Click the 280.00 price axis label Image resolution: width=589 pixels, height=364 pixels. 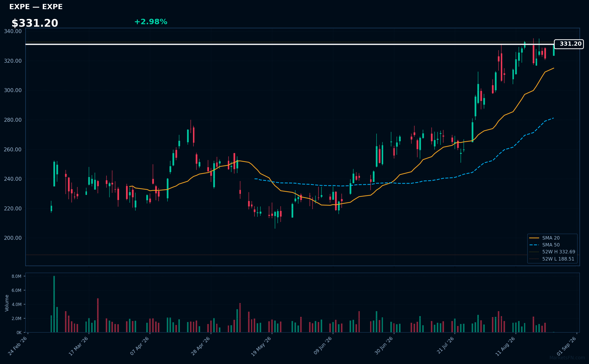tap(13, 120)
